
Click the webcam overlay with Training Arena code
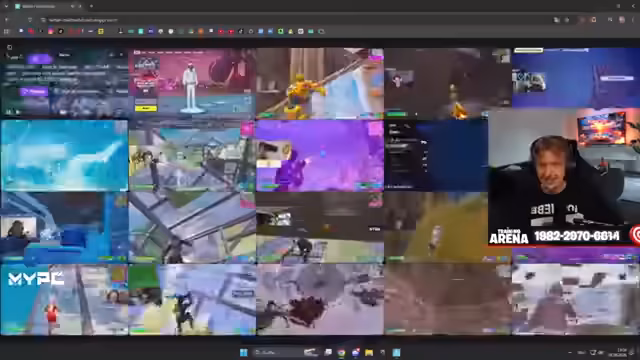564,177
